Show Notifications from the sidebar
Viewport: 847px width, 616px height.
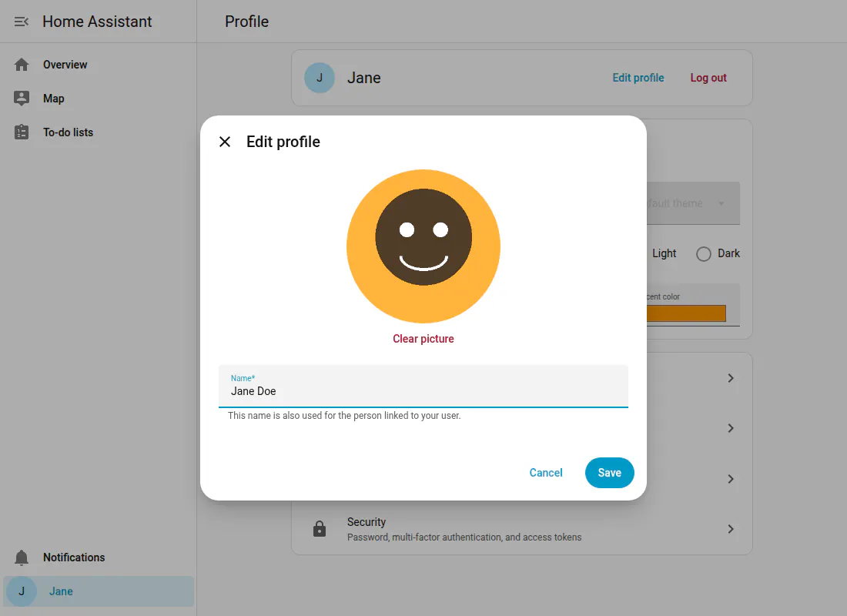(99, 557)
